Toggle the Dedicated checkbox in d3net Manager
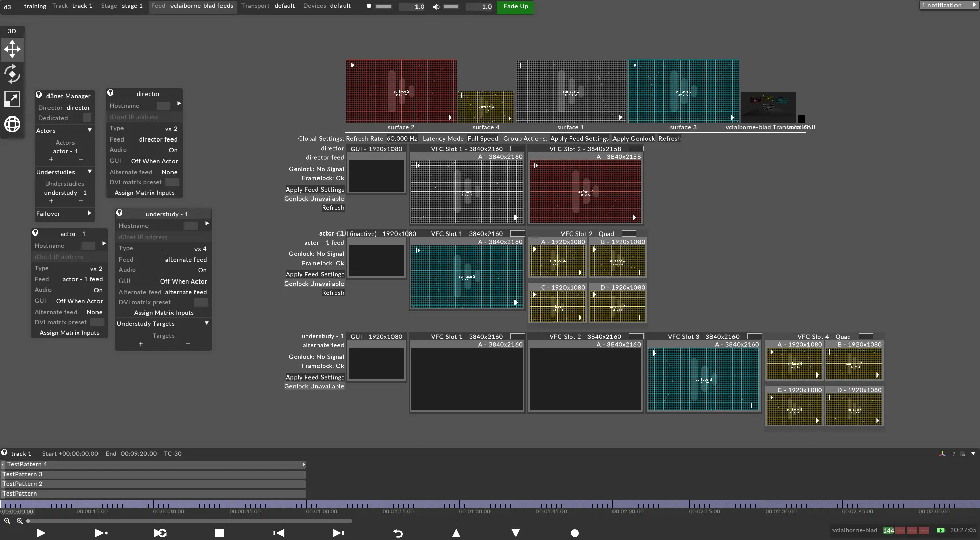Viewport: 980px width, 540px height. coord(87,118)
